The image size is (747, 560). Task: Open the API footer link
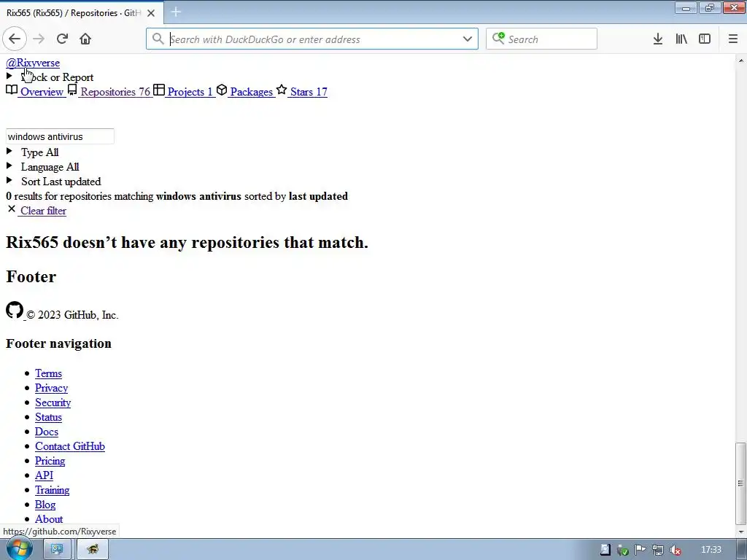point(44,475)
